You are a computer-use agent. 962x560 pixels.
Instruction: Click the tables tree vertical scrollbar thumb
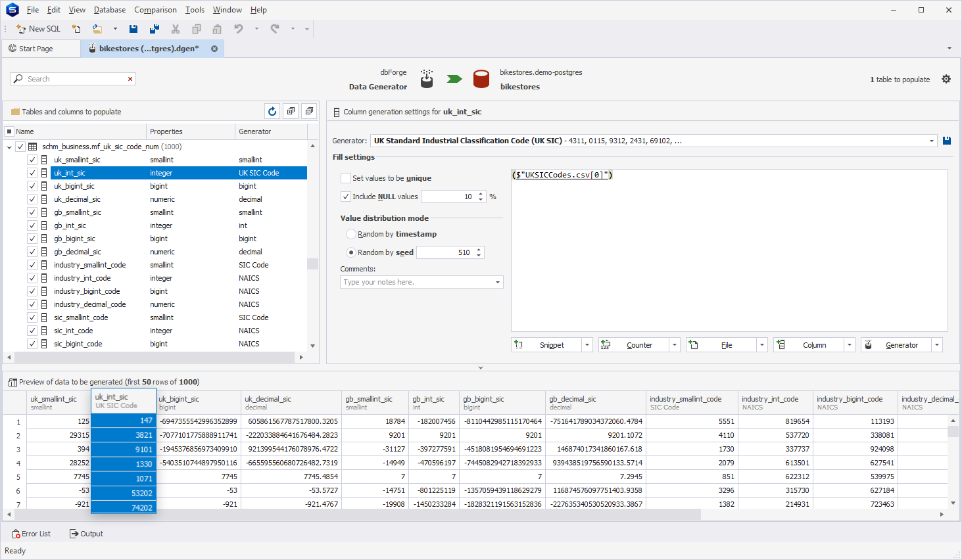312,264
